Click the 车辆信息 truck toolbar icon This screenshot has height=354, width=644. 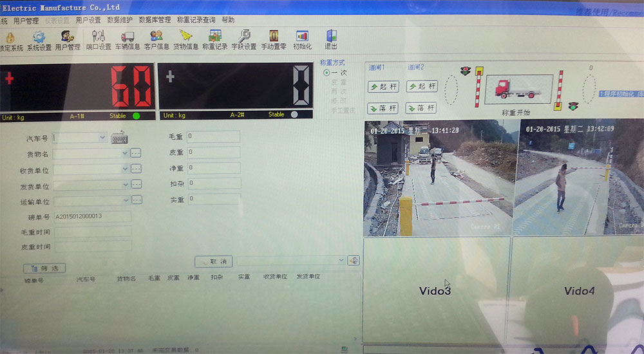point(127,37)
